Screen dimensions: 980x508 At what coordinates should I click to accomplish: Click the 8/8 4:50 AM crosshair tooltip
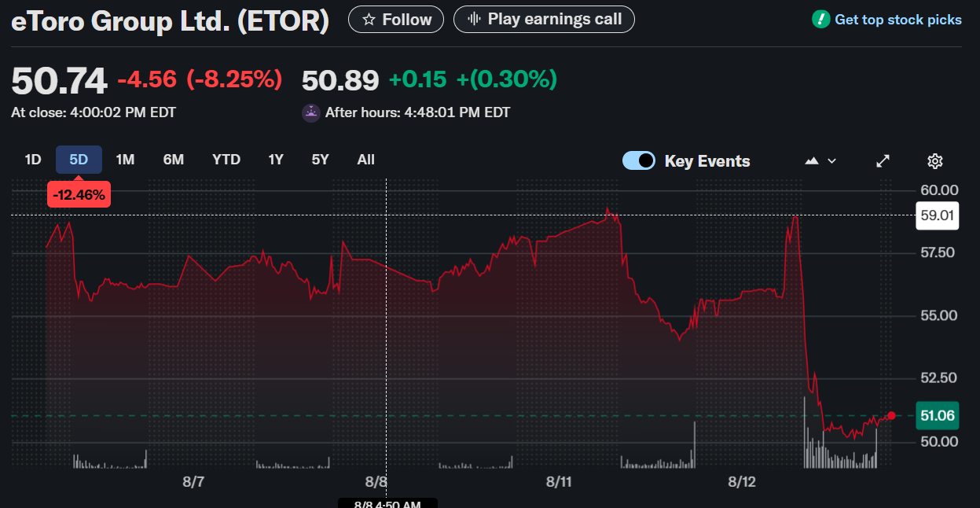coord(387,503)
